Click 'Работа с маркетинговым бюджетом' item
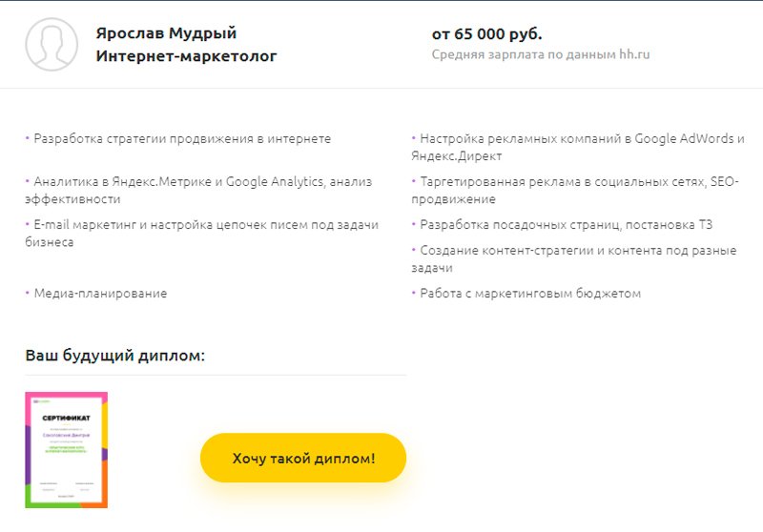This screenshot has height=532, width=763. pyautogui.click(x=526, y=294)
